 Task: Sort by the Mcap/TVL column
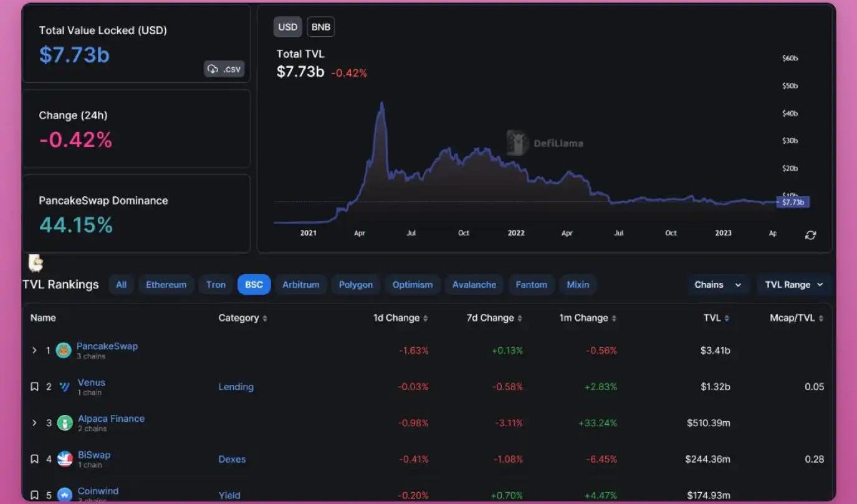click(x=797, y=318)
